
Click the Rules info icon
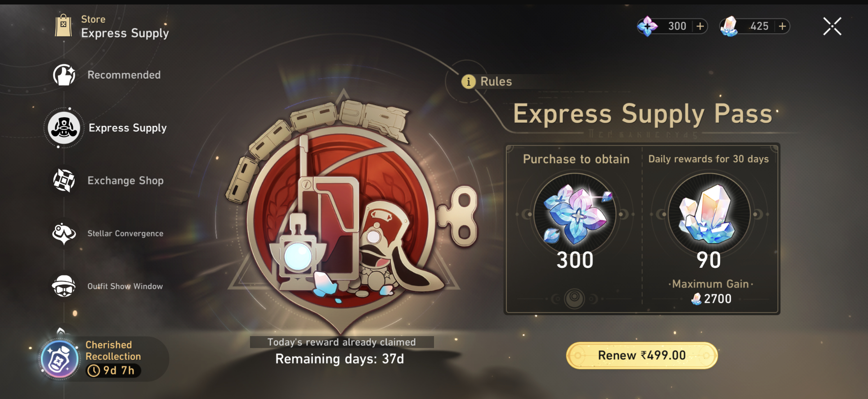pyautogui.click(x=469, y=81)
